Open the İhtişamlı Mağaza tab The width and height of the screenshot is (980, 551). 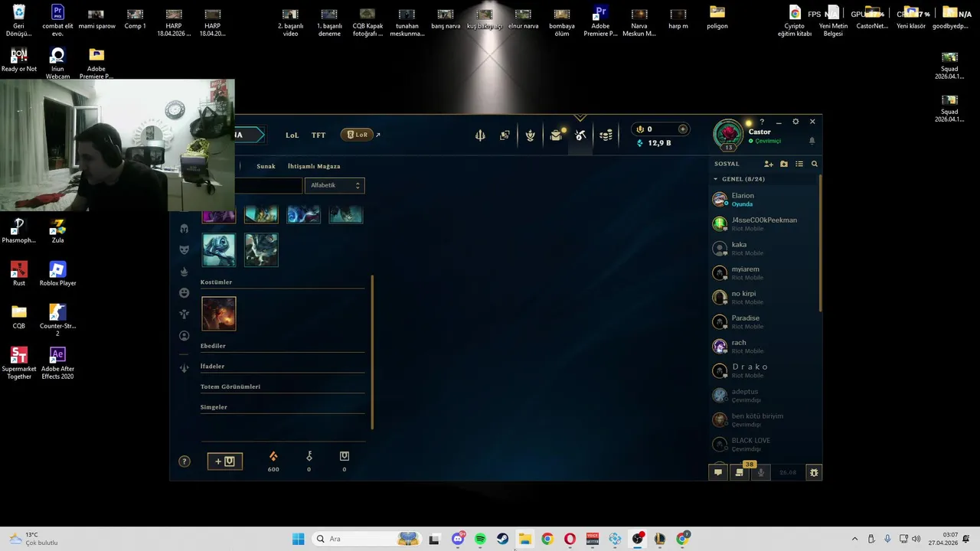tap(314, 166)
